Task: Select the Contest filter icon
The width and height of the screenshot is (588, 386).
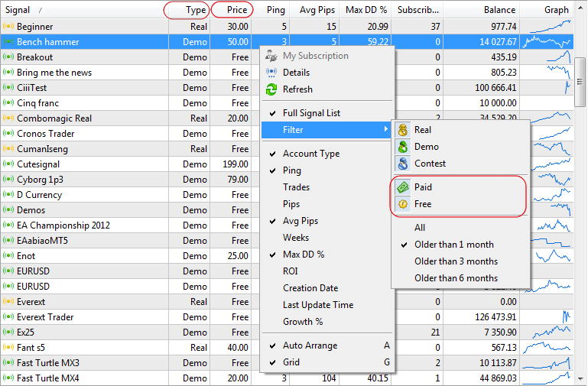Action: 403,164
